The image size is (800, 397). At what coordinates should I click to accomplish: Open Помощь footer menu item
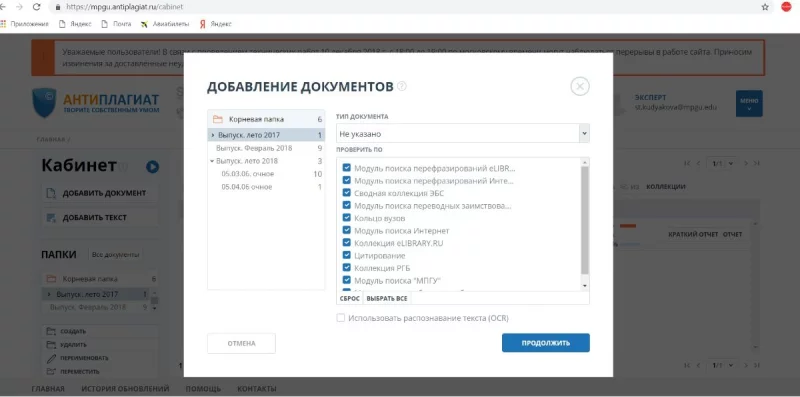[x=203, y=389]
